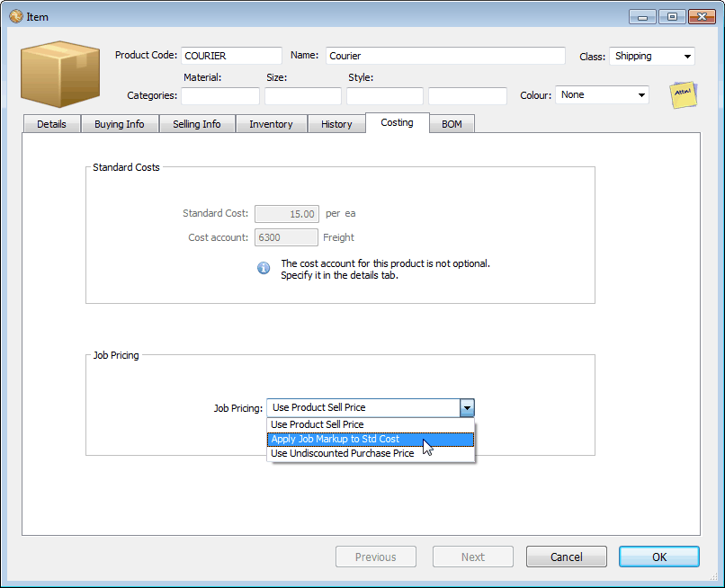725x588 pixels.
Task: Open the Class dropdown showing Shipping
Action: [x=652, y=57]
